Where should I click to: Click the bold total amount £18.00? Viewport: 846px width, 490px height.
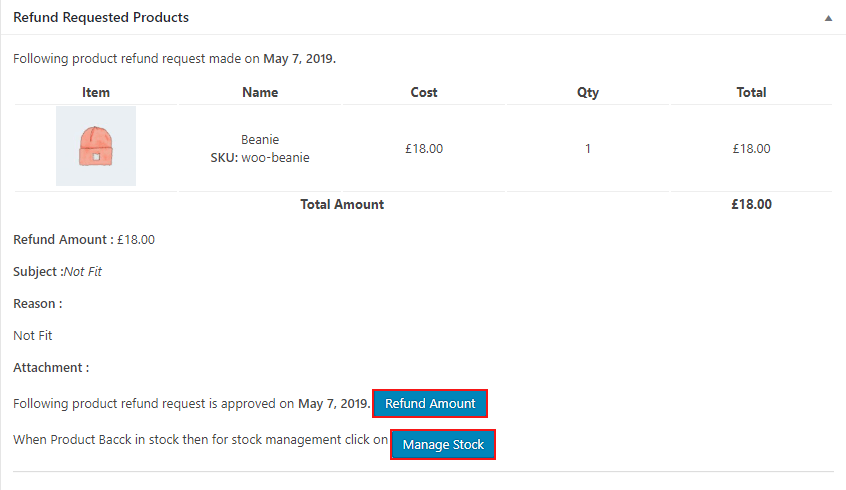tap(751, 204)
